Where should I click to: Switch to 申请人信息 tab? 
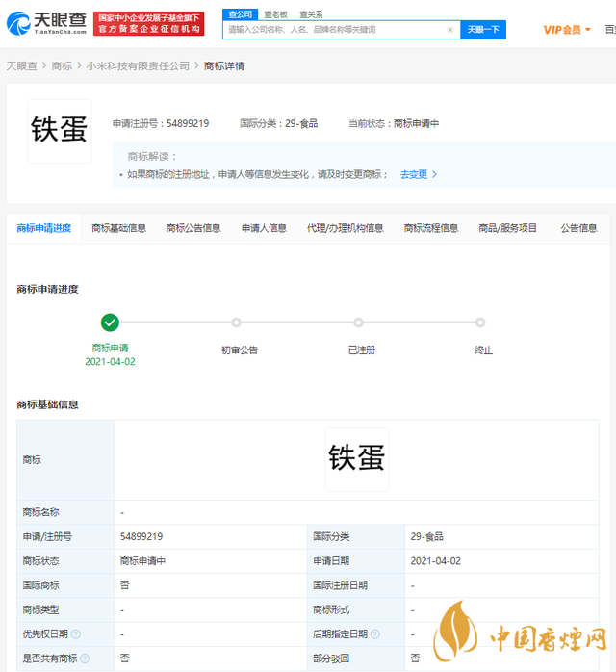click(264, 228)
